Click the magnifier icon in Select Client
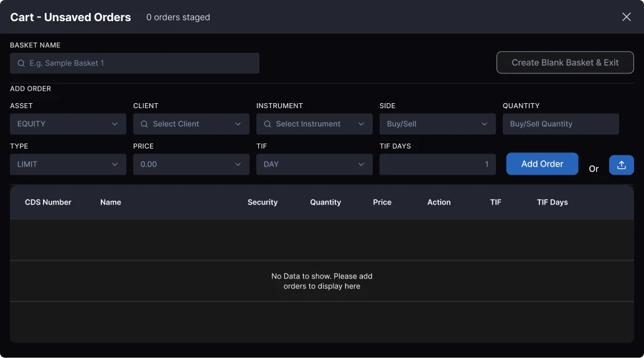Screen dimensions: 644x358 pos(144,124)
